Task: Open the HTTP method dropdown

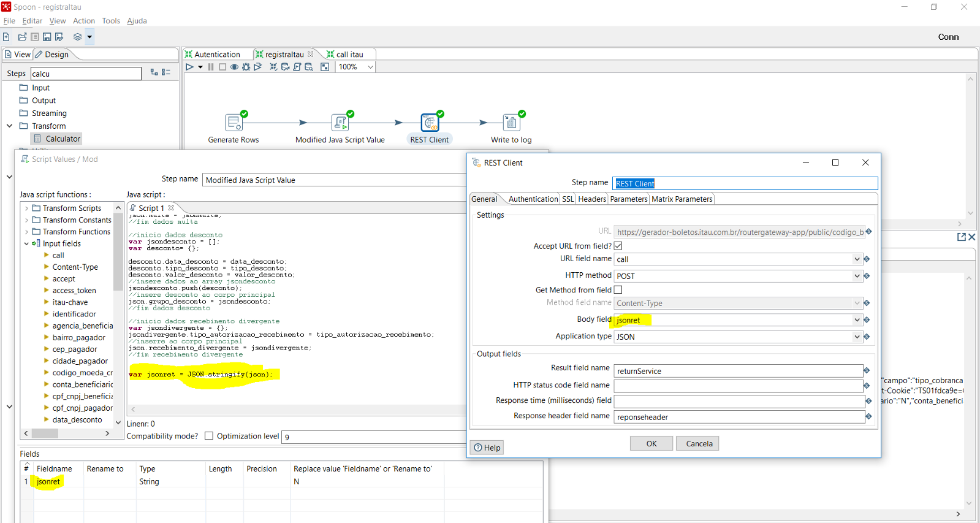Action: point(857,276)
